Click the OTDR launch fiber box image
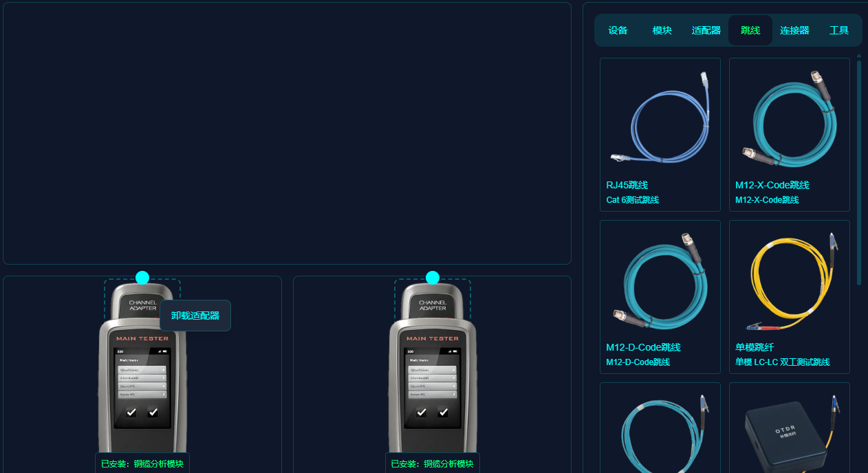The height and width of the screenshot is (473, 868). point(789,430)
